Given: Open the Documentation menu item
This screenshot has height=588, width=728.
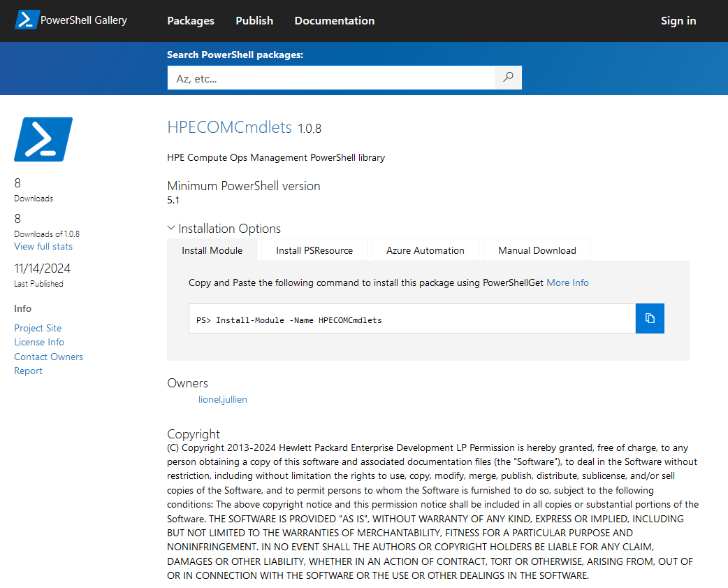Looking at the screenshot, I should pos(335,21).
